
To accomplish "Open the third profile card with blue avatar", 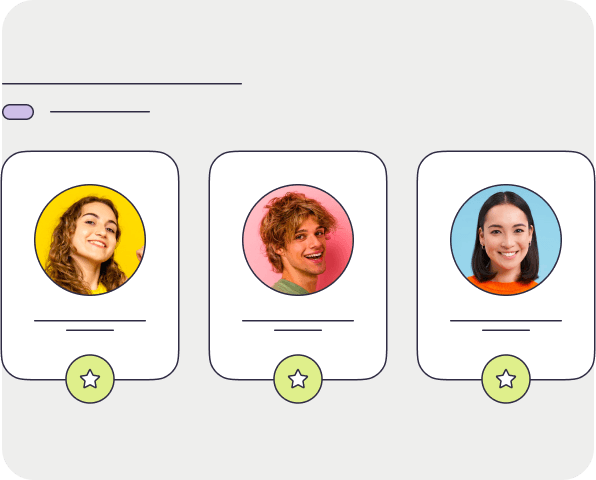I will tap(506, 265).
